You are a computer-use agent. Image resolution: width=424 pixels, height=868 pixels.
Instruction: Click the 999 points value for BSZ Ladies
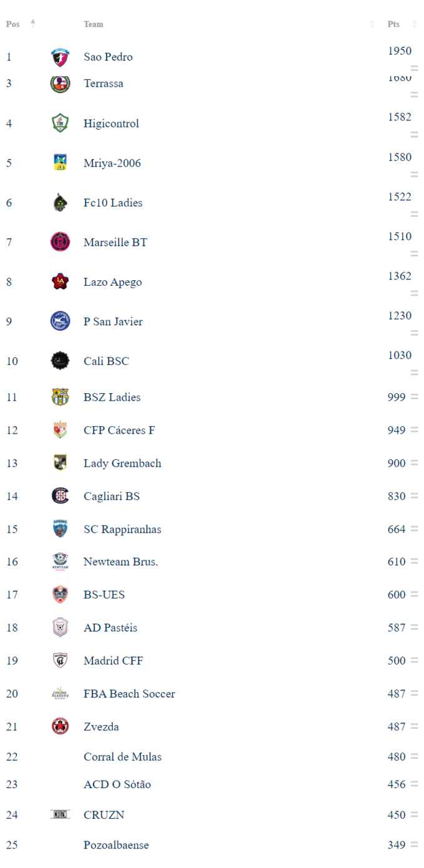[x=397, y=397]
